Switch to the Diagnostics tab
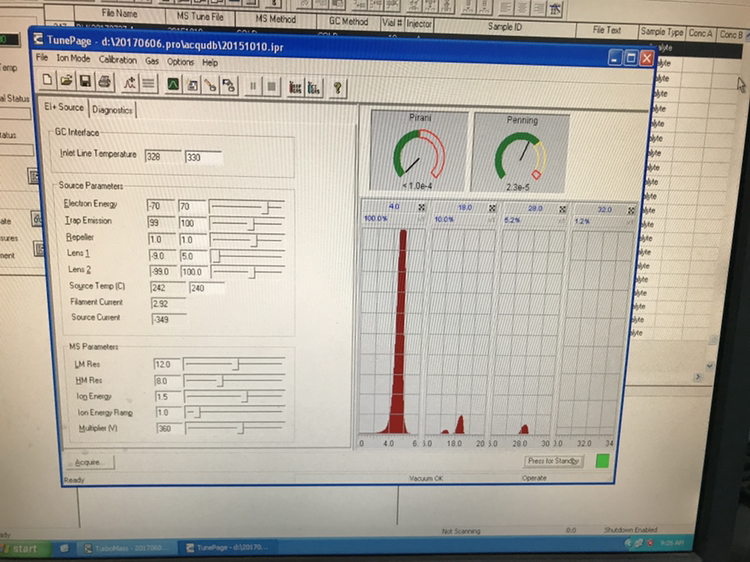Screen dimensions: 750x562 click(x=112, y=110)
